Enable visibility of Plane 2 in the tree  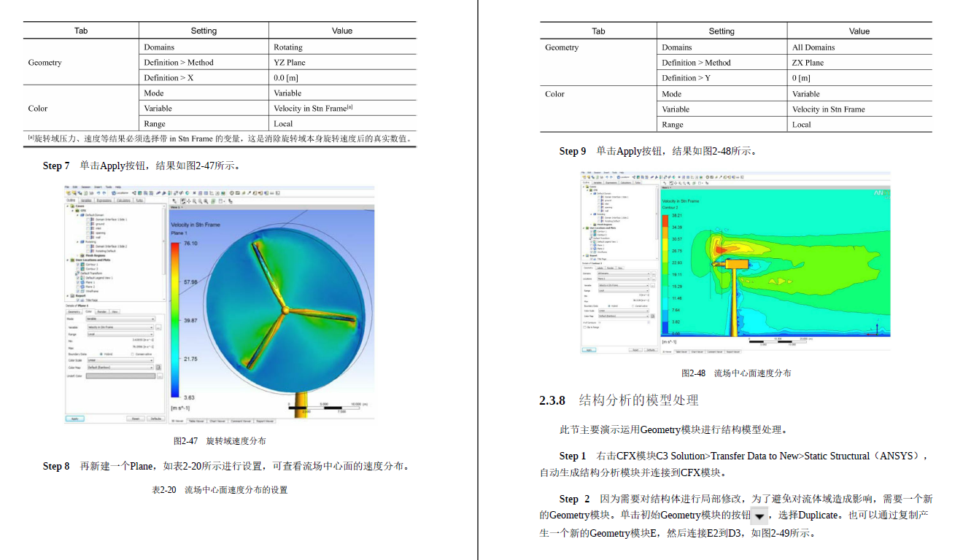click(78, 287)
